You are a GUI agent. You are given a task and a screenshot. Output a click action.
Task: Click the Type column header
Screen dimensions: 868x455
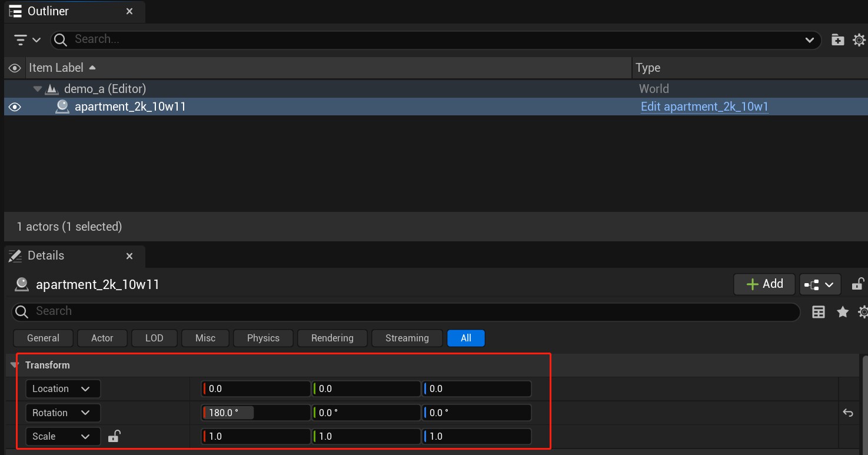click(x=750, y=68)
